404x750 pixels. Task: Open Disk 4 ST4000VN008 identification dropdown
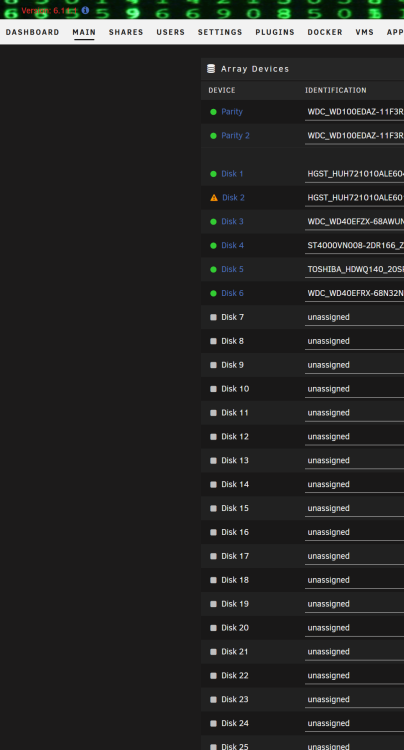point(354,246)
